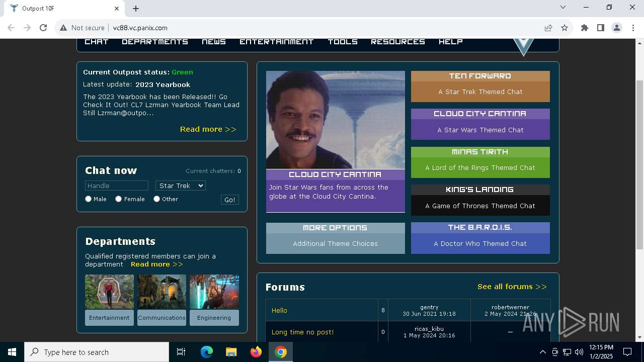The width and height of the screenshot is (644, 362).
Task: Click the taskbar clock showing 12:15 PM
Action: tap(601, 352)
